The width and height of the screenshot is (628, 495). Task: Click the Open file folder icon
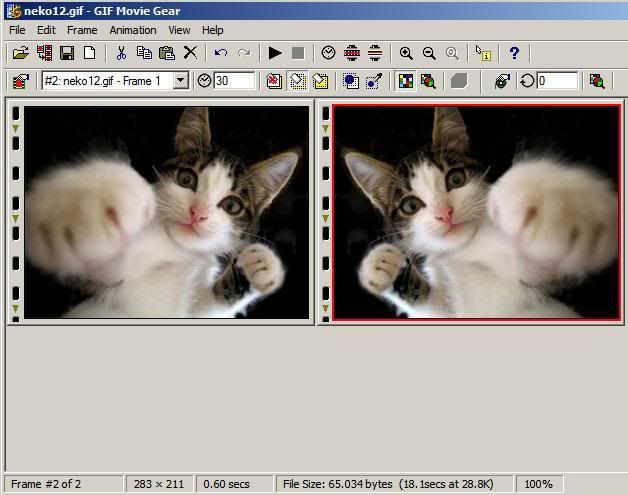[20, 53]
